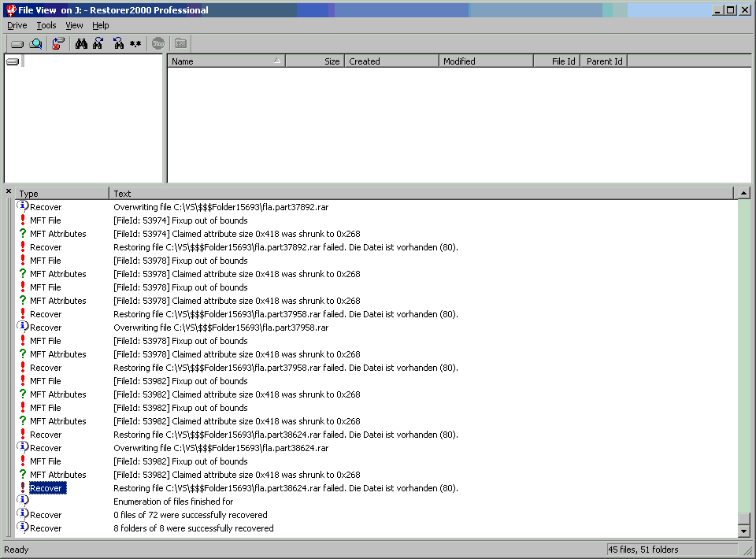This screenshot has width=756, height=559.
Task: Click error icon of 'Restoring fla.part37892.rar failed' row
Action: (23, 246)
